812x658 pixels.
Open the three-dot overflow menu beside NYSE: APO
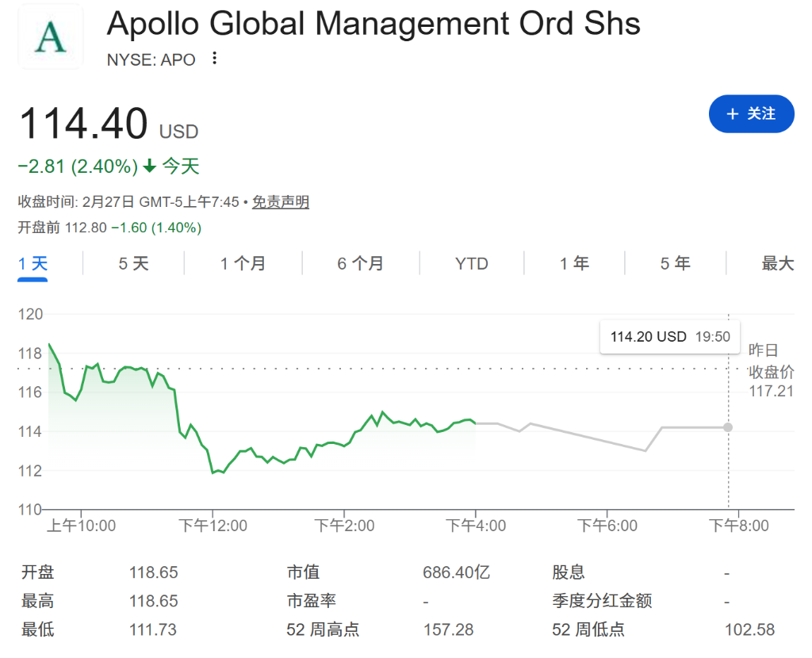click(x=213, y=59)
